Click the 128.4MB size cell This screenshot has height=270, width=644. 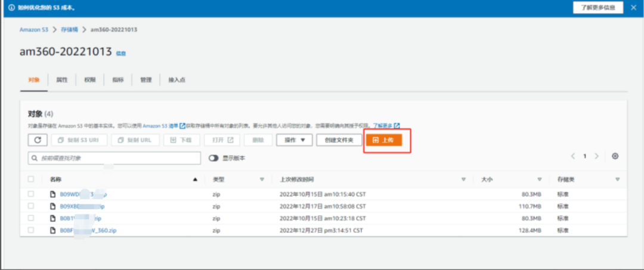coord(530,231)
